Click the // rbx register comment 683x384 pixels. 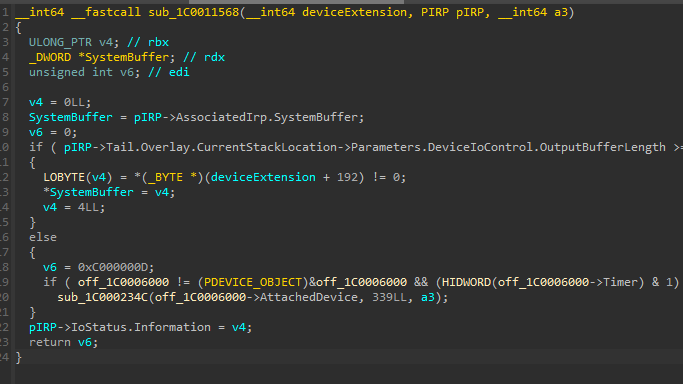148,42
